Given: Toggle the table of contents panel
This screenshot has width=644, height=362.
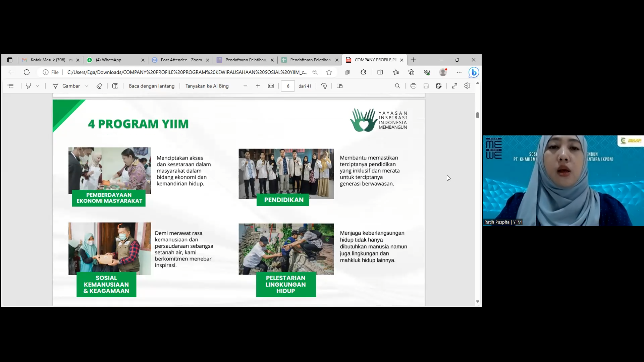Looking at the screenshot, I should (x=11, y=86).
